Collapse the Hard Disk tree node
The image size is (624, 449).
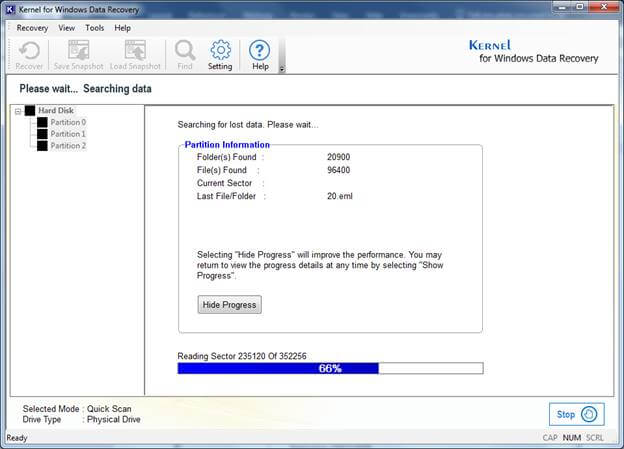[x=18, y=111]
